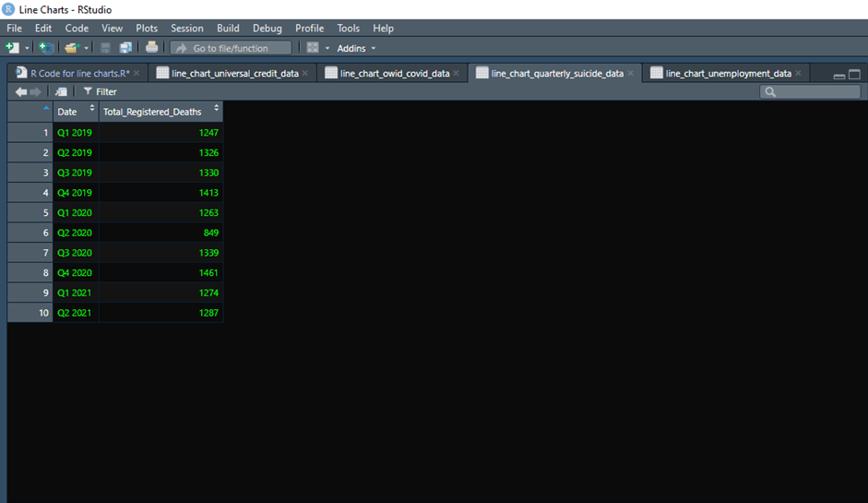This screenshot has width=868, height=503.
Task: Switch to R Code for line charts.R tab
Action: (x=79, y=73)
